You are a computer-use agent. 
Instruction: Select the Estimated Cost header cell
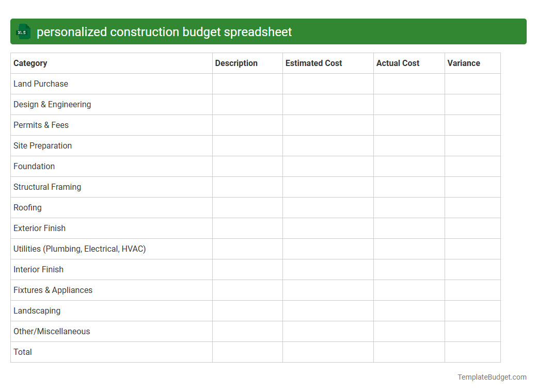tap(313, 63)
